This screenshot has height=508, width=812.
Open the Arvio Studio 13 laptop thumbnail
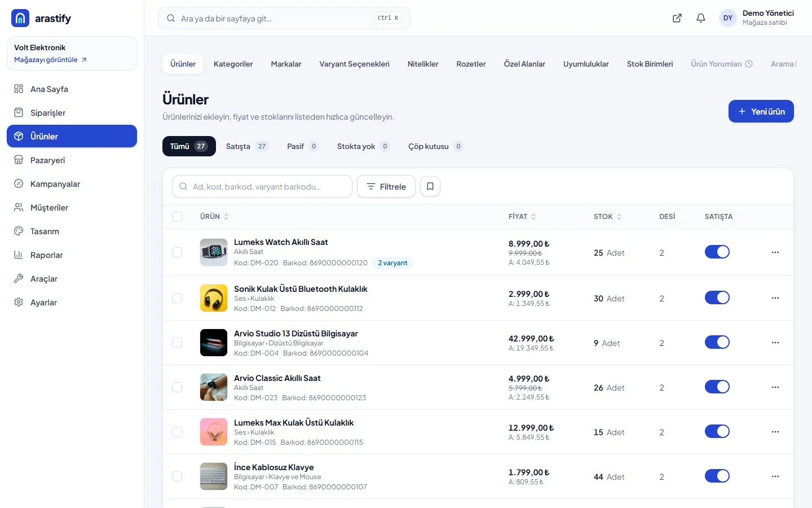214,343
